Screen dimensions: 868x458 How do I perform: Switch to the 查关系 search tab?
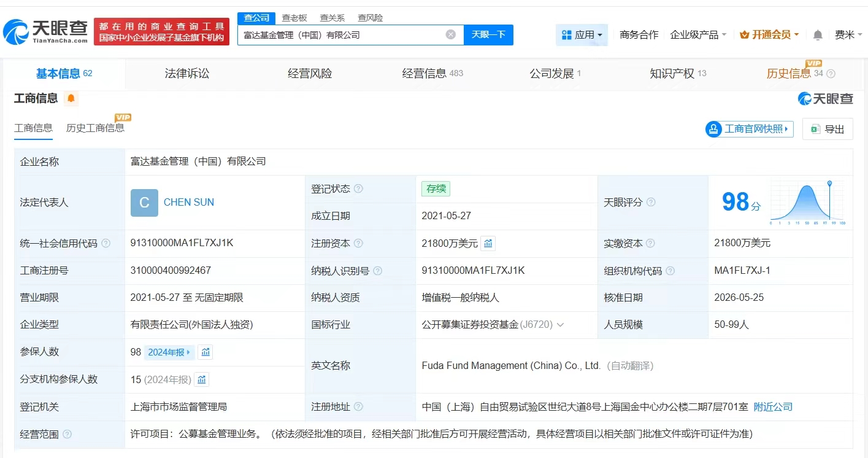click(332, 18)
